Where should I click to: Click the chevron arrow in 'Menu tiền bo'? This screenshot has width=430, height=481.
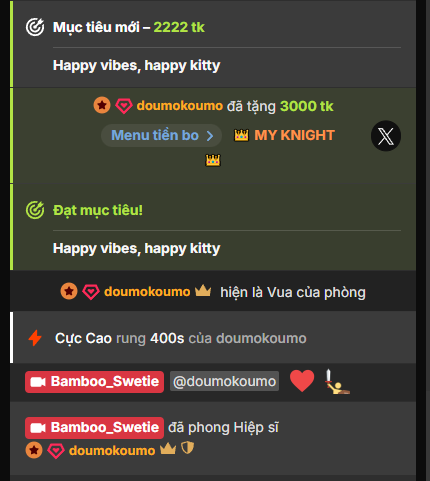(210, 136)
